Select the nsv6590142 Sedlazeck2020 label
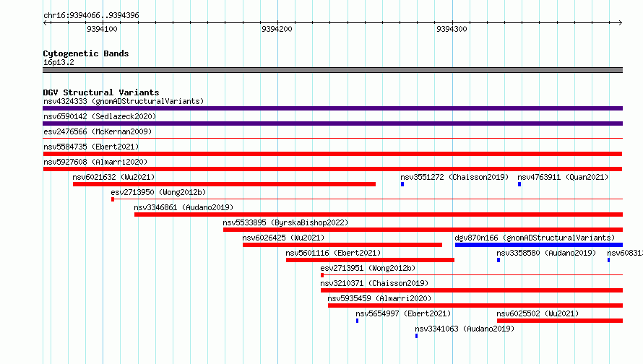The height and width of the screenshot is (364, 643). tap(100, 116)
